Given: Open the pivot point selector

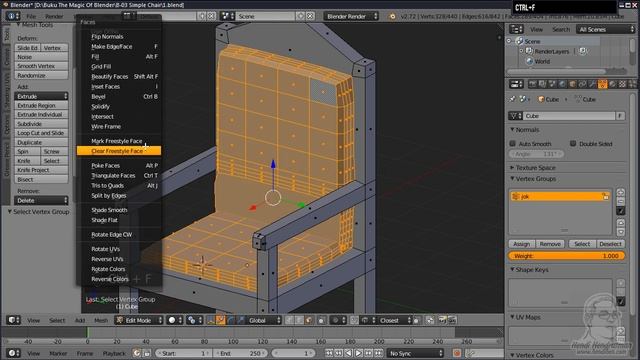Looking at the screenshot, I should tap(194, 320).
